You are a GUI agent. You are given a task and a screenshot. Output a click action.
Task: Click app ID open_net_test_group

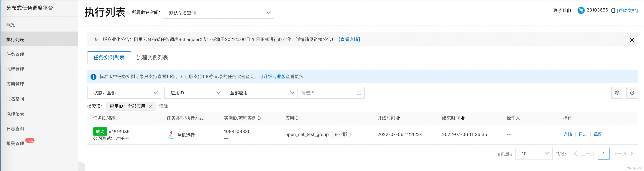pos(307,134)
